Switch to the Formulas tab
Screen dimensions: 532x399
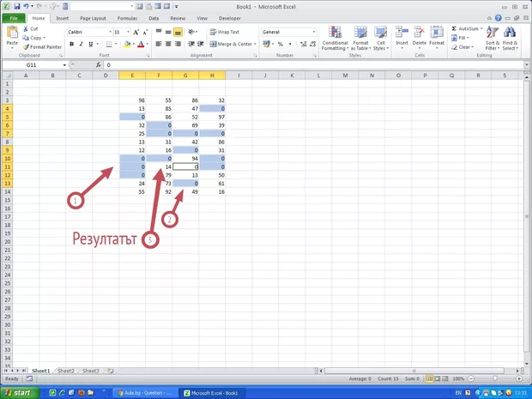click(127, 18)
